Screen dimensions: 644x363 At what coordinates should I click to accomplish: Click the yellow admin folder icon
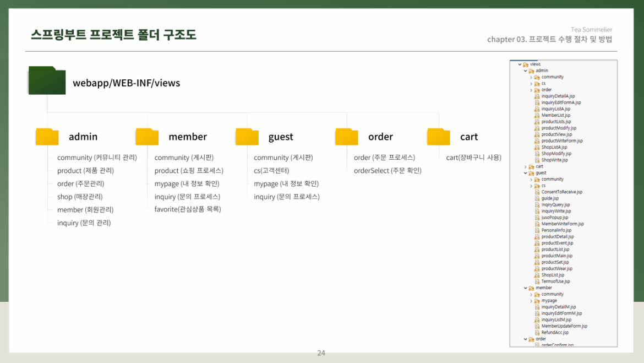(47, 137)
